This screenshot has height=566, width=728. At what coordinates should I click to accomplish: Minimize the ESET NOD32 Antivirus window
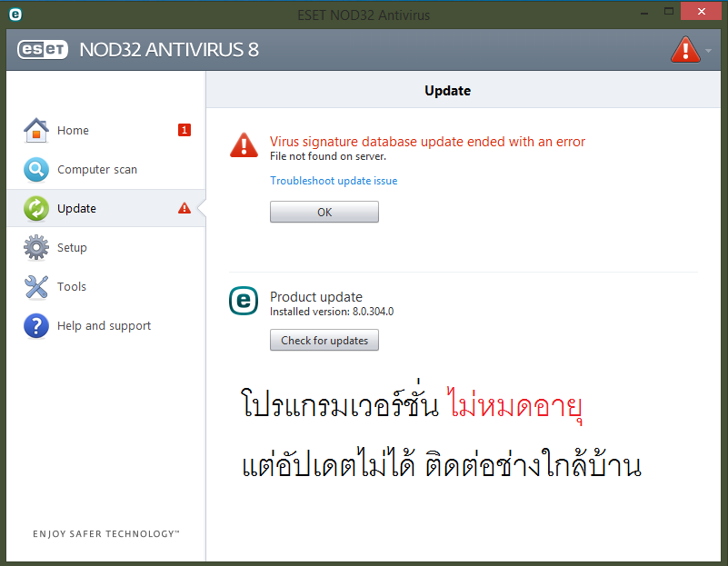tap(644, 12)
